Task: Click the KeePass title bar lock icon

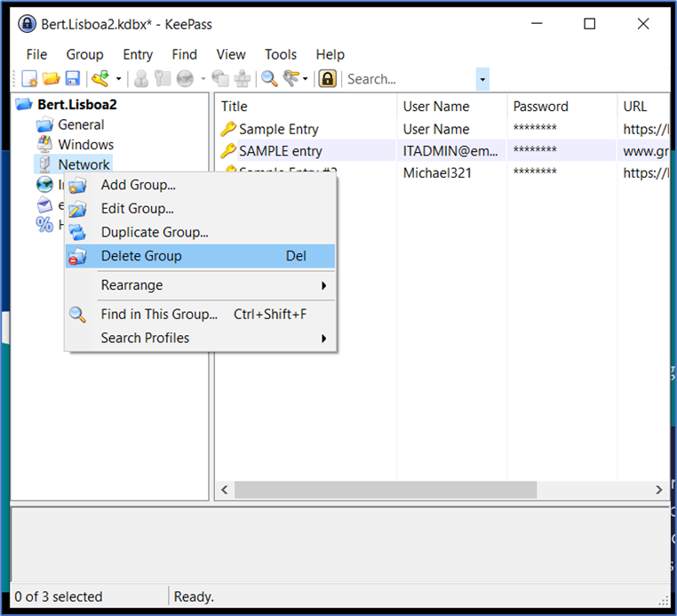Action: [27, 24]
